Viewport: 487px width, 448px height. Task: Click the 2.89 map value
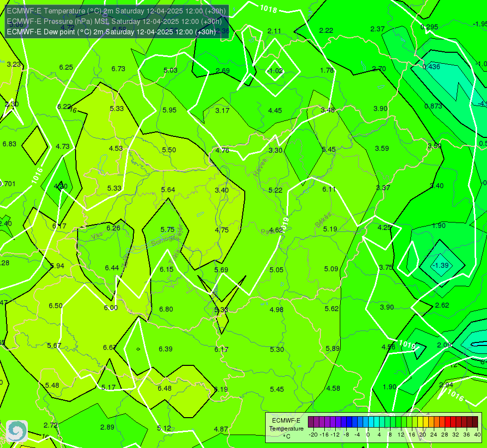point(107,427)
